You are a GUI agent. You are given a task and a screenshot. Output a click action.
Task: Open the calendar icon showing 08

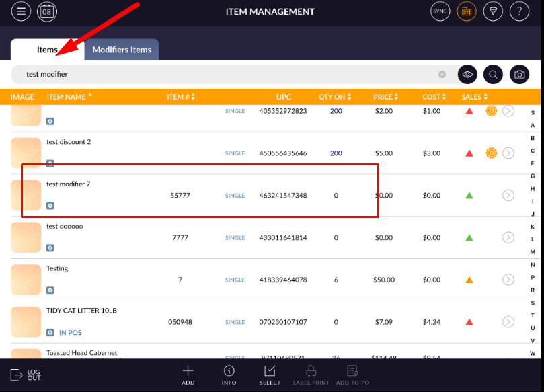click(47, 11)
